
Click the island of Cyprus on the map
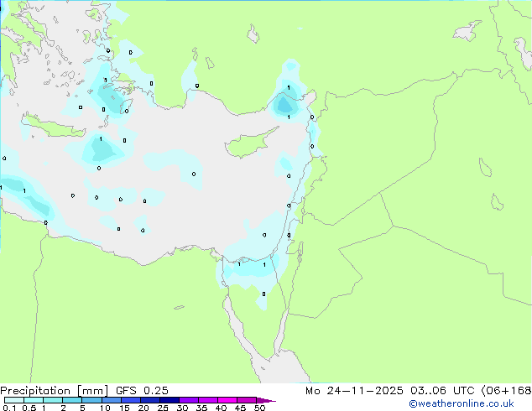click(x=249, y=143)
